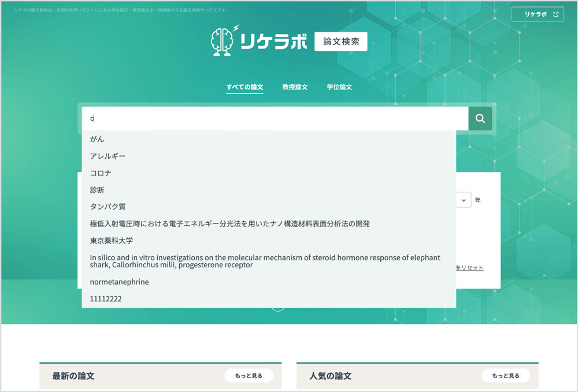Open the リケラボ external link button
Screen dimensions: 578x392
point(538,14)
